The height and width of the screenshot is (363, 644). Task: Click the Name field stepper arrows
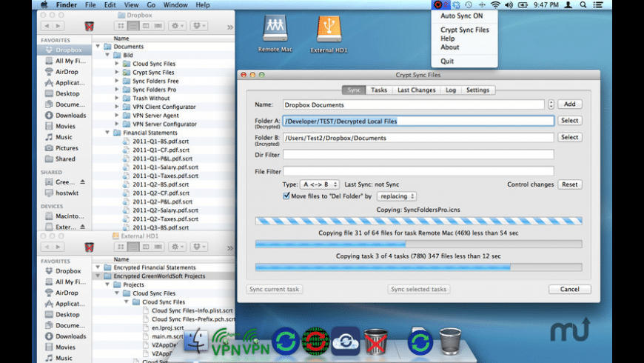click(x=551, y=104)
